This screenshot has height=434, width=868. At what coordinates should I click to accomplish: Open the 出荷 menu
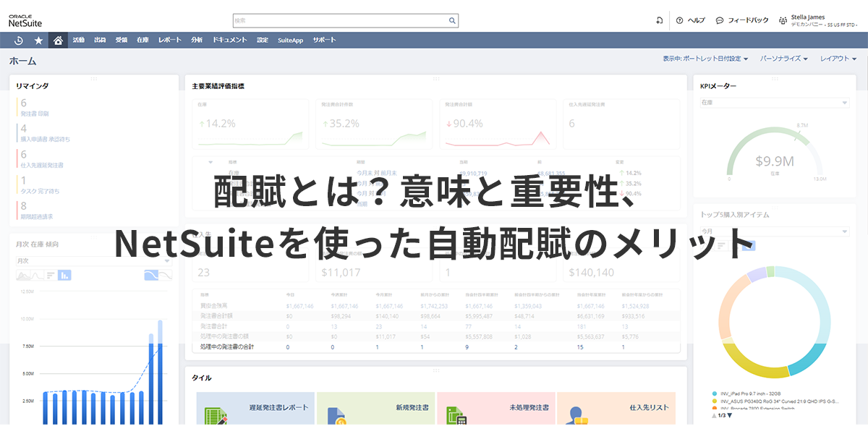(100, 41)
